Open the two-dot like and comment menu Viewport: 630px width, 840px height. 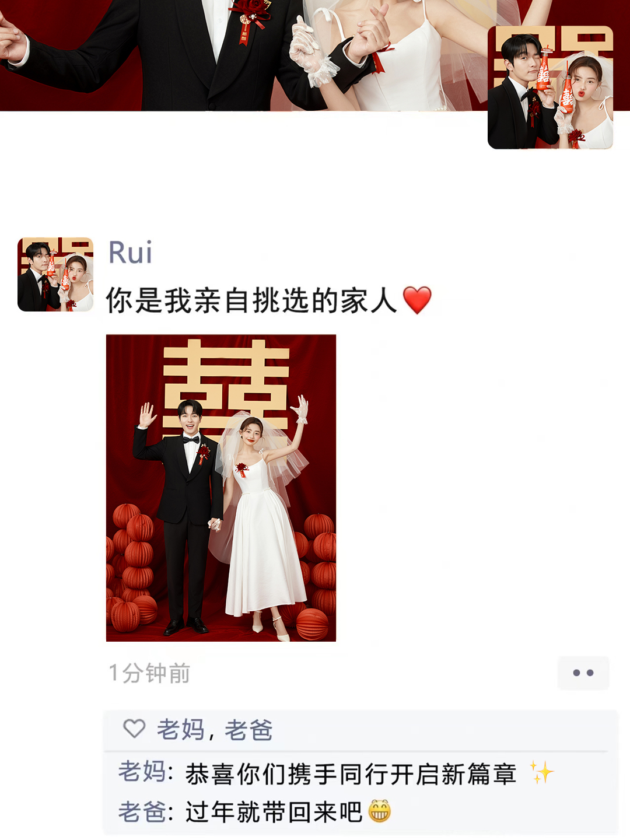tap(583, 673)
